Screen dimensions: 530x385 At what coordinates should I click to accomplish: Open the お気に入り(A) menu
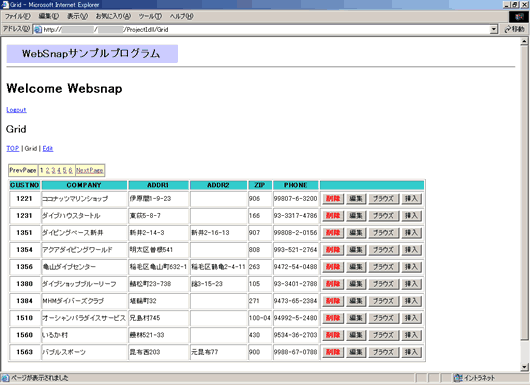[113, 16]
